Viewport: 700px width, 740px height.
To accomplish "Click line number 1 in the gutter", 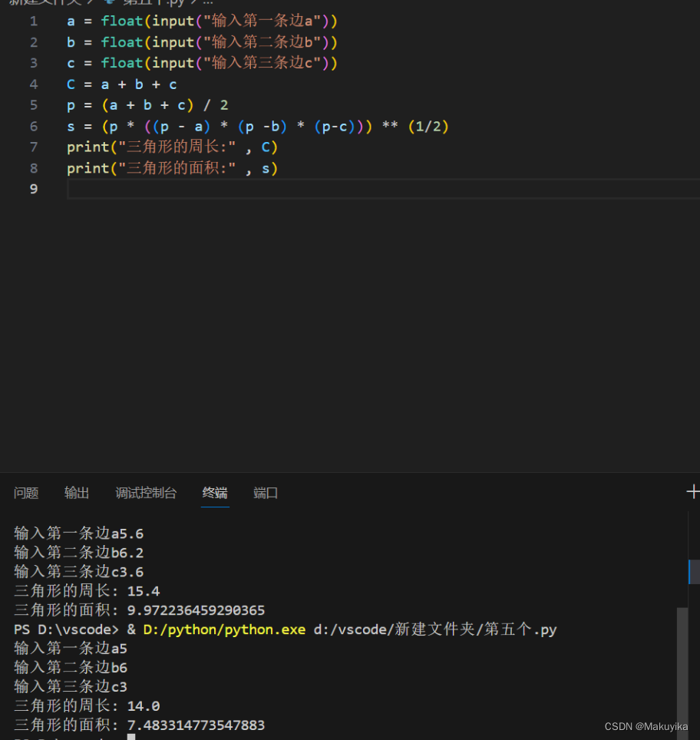I will pos(34,21).
